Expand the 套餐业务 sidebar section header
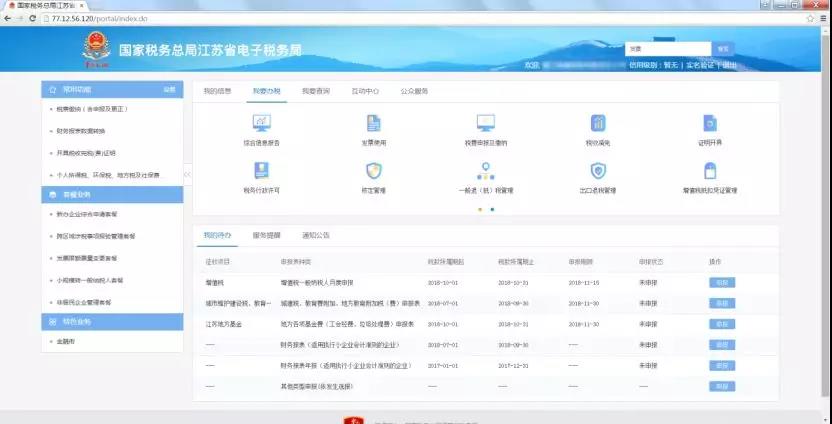Image resolution: width=832 pixels, height=424 pixels. point(112,195)
